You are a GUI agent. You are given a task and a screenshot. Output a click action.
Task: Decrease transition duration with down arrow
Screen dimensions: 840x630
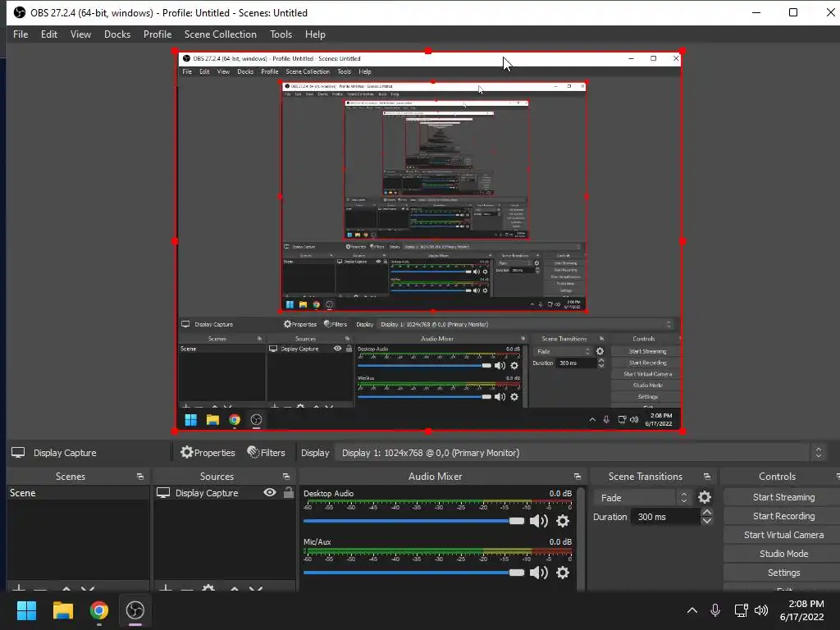pos(707,521)
